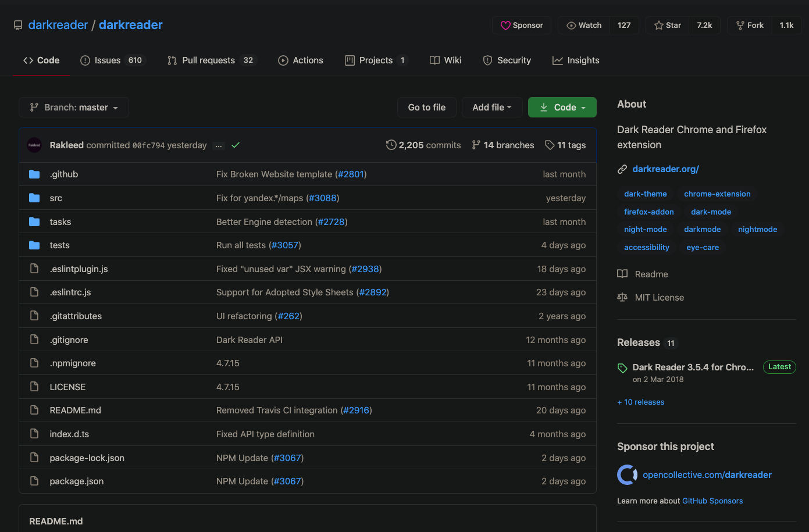Screen dimensions: 809x532
Task: Open the Issues tab
Action: (112, 60)
